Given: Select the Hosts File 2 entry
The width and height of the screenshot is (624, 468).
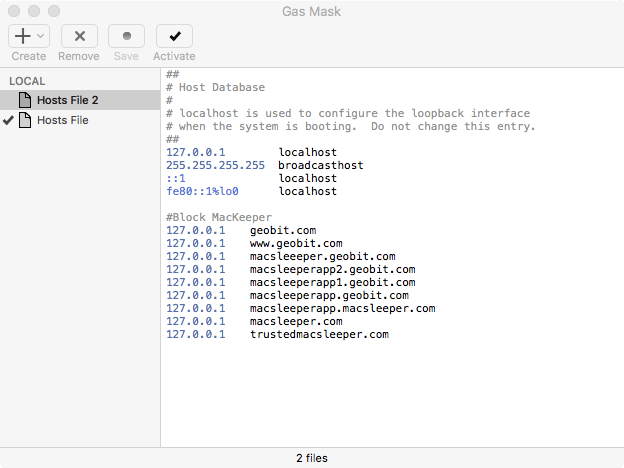Looking at the screenshot, I should pyautogui.click(x=80, y=100).
